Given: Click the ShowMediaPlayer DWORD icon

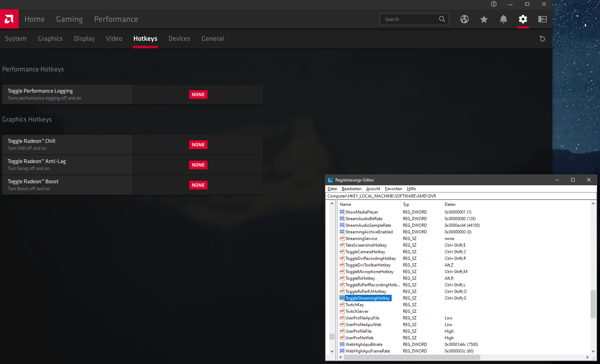Looking at the screenshot, I should tap(342, 212).
